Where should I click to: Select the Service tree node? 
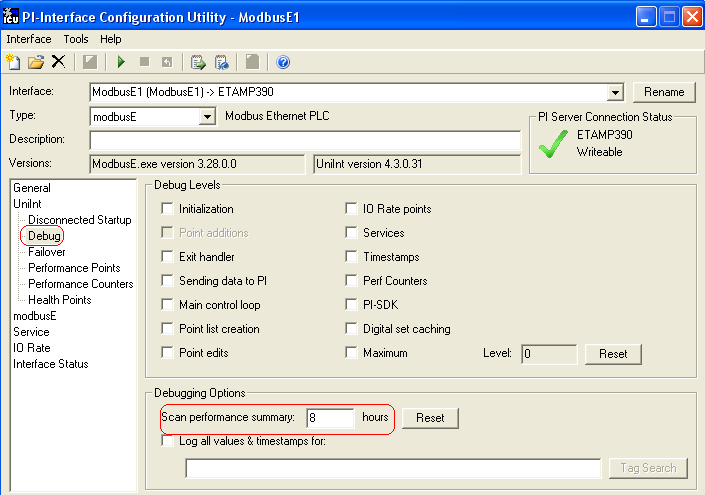pos(31,332)
